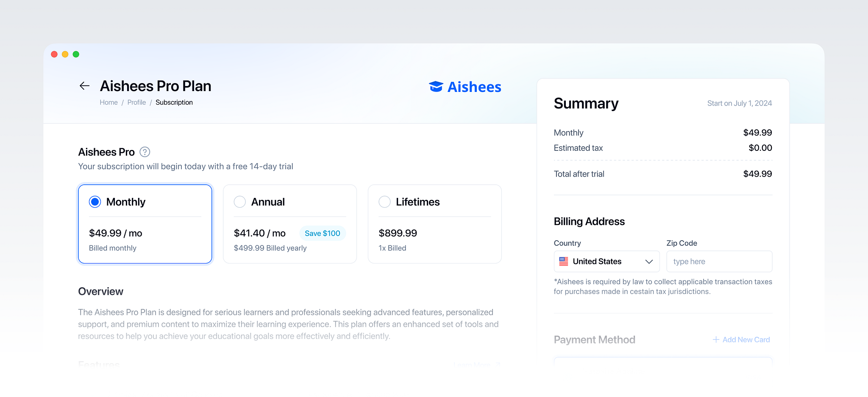Image resolution: width=868 pixels, height=397 pixels.
Task: Click the help question mark icon
Action: coord(145,152)
